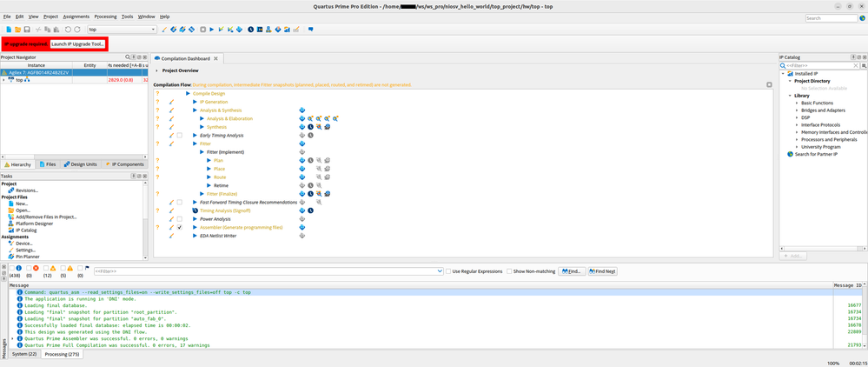Click the top Search input field
The height and width of the screenshot is (367, 868).
click(831, 18)
